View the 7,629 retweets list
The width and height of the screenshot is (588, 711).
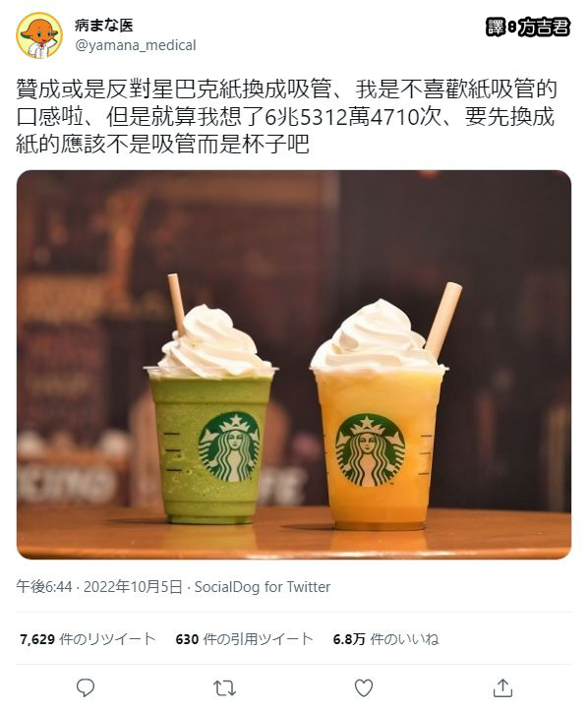point(88,639)
